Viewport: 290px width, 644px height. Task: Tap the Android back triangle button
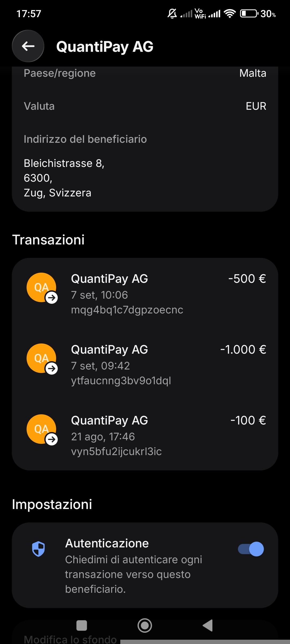click(208, 625)
